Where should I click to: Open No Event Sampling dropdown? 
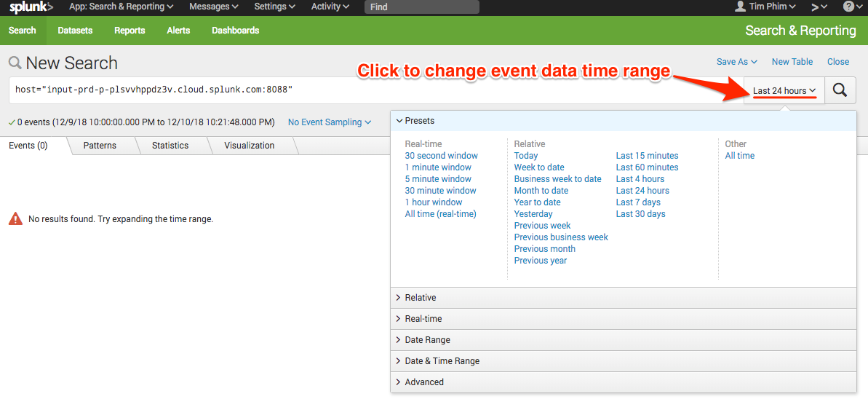coord(330,122)
